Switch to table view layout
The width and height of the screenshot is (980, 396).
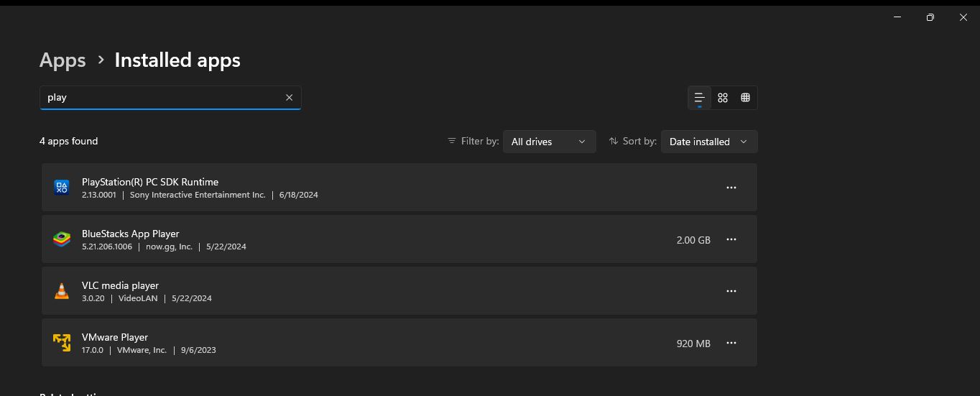click(x=745, y=98)
